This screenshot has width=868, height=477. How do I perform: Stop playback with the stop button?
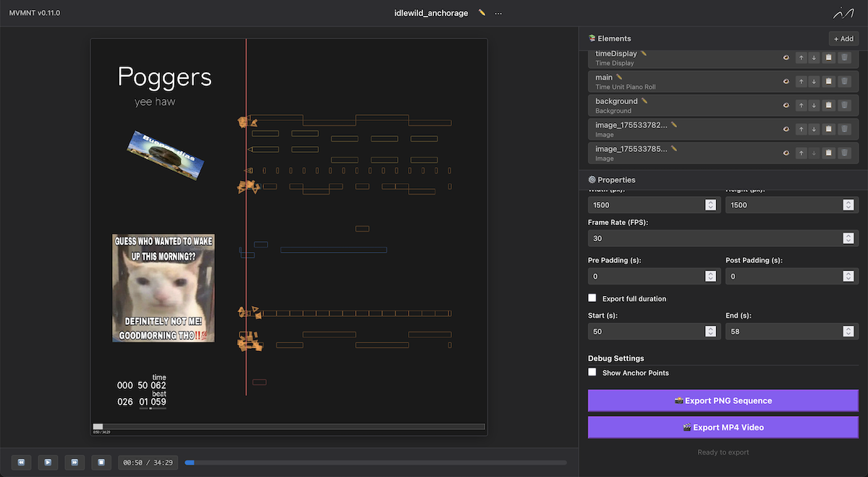101,462
